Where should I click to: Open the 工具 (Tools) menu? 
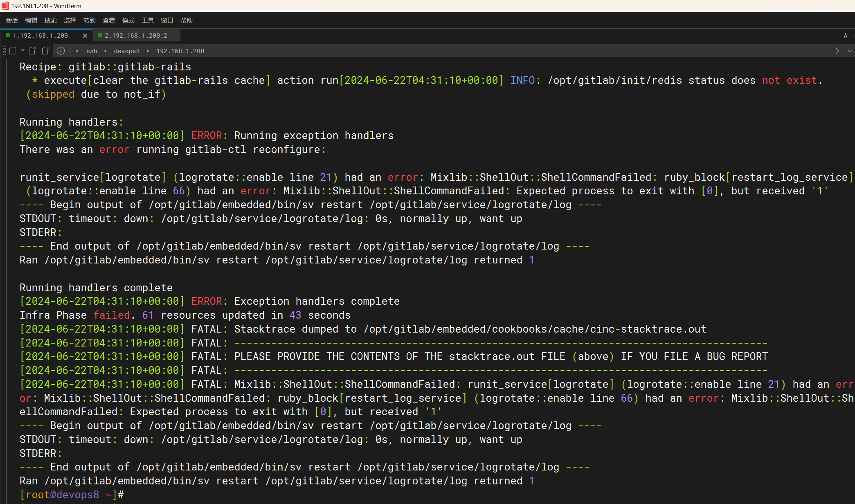(x=148, y=20)
